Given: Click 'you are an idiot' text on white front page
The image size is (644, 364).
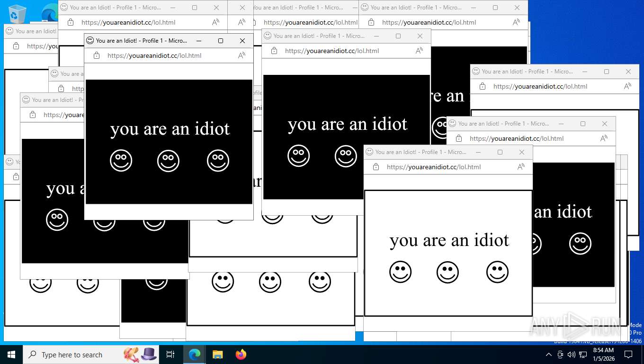Looking at the screenshot, I should pos(449,240).
